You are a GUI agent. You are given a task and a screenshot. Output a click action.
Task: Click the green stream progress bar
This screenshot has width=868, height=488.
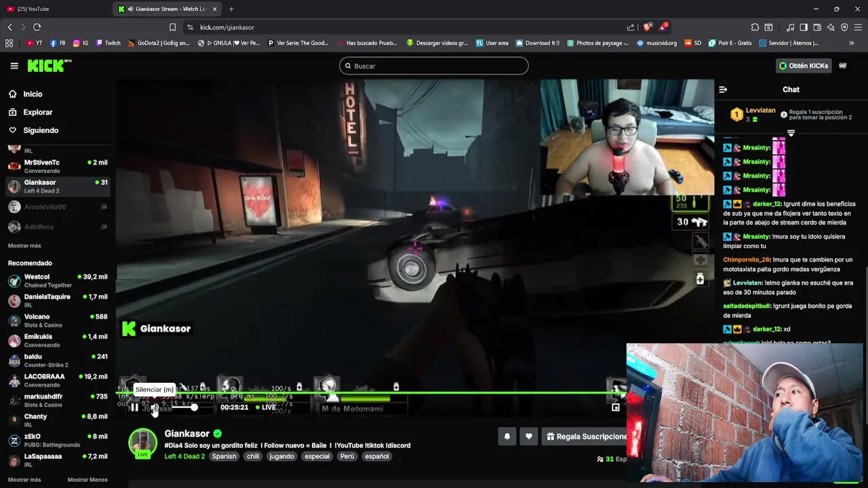[371, 393]
